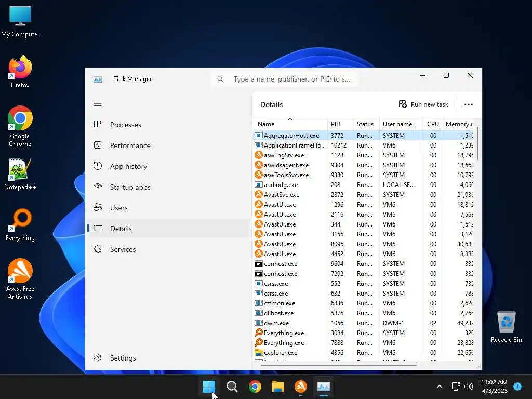
Task: Select the Recycle Bin desktop icon
Action: coord(506,326)
